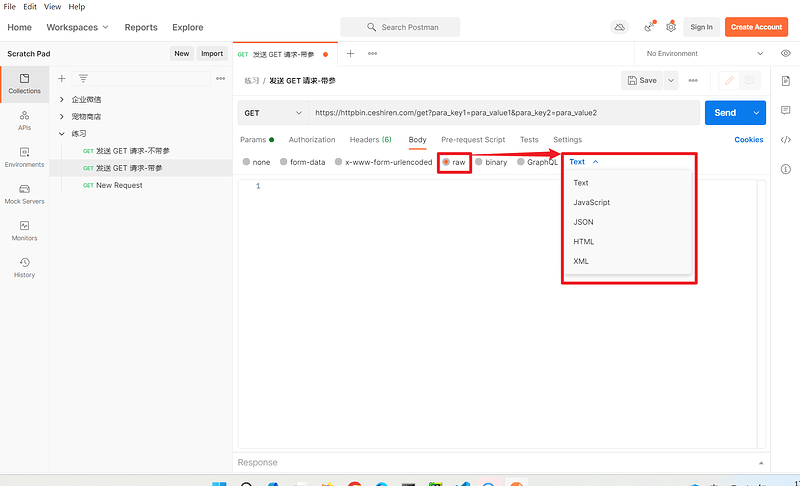Viewport: 800px width, 486px height.
Task: Open the Collections sidebar panel
Action: [x=24, y=84]
